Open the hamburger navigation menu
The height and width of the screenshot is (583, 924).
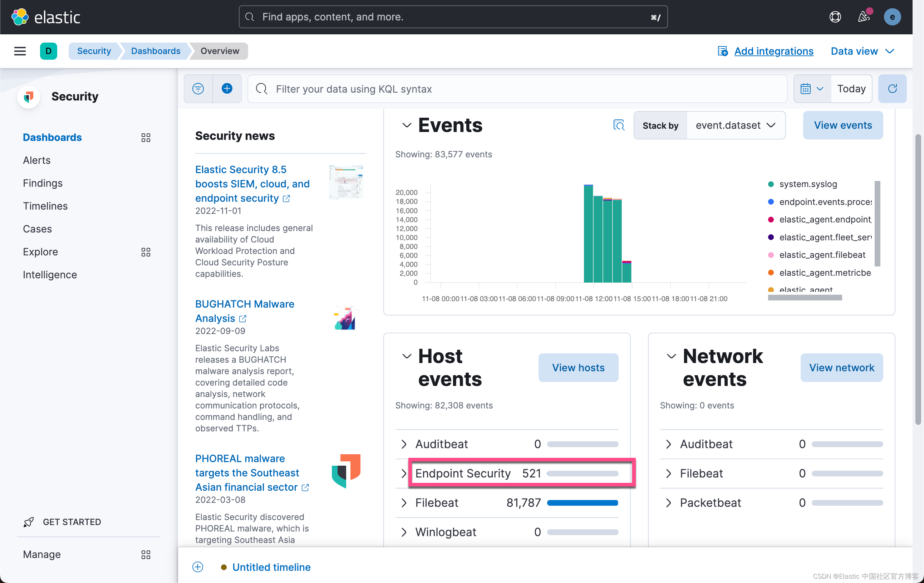click(x=20, y=51)
